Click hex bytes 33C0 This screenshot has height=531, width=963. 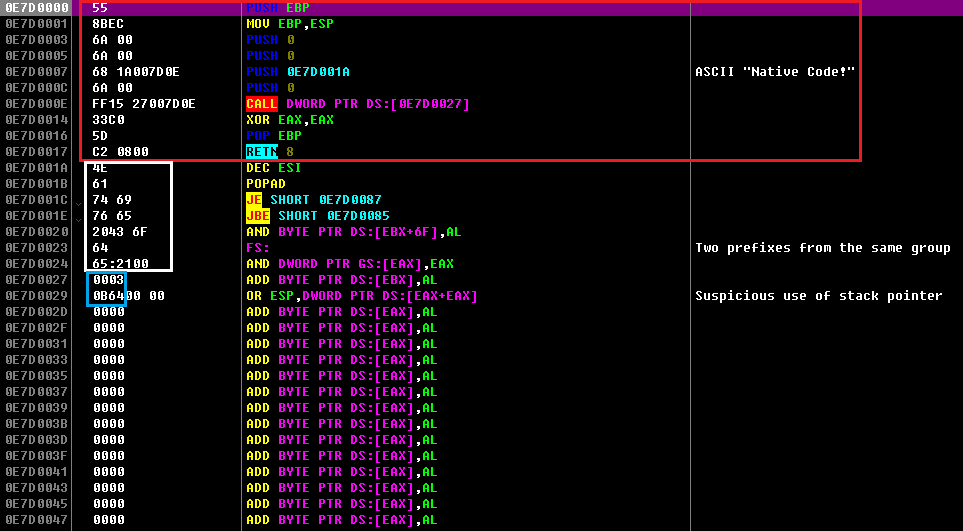(x=108, y=120)
